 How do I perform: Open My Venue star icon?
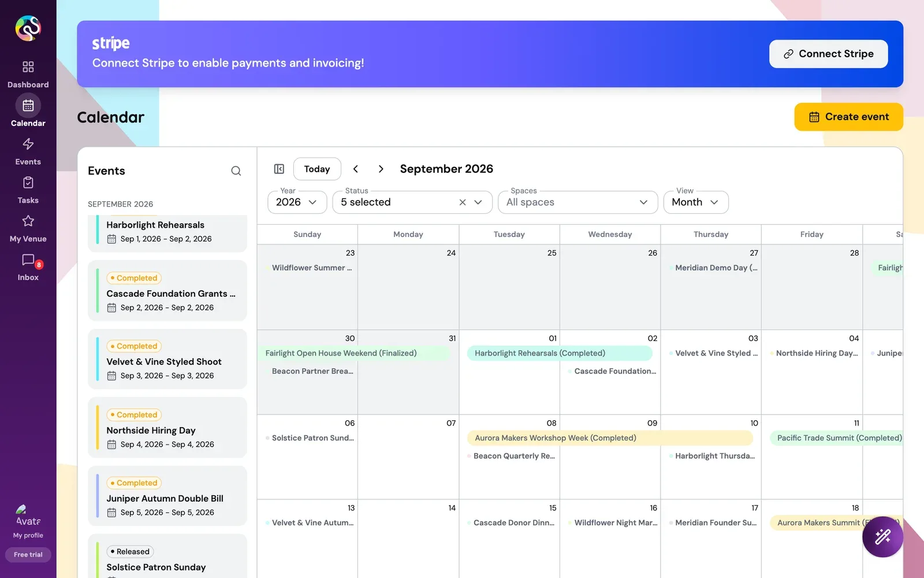pos(28,221)
